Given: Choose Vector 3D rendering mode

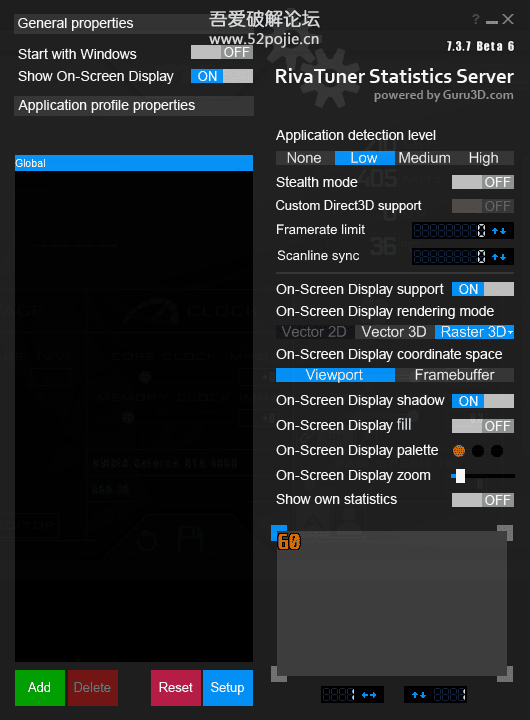Looking at the screenshot, I should (x=395, y=332).
